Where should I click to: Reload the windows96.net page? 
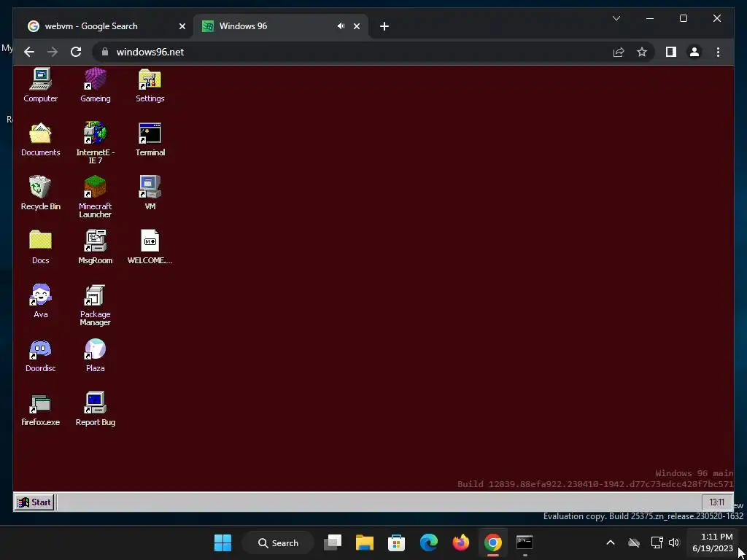pyautogui.click(x=76, y=52)
